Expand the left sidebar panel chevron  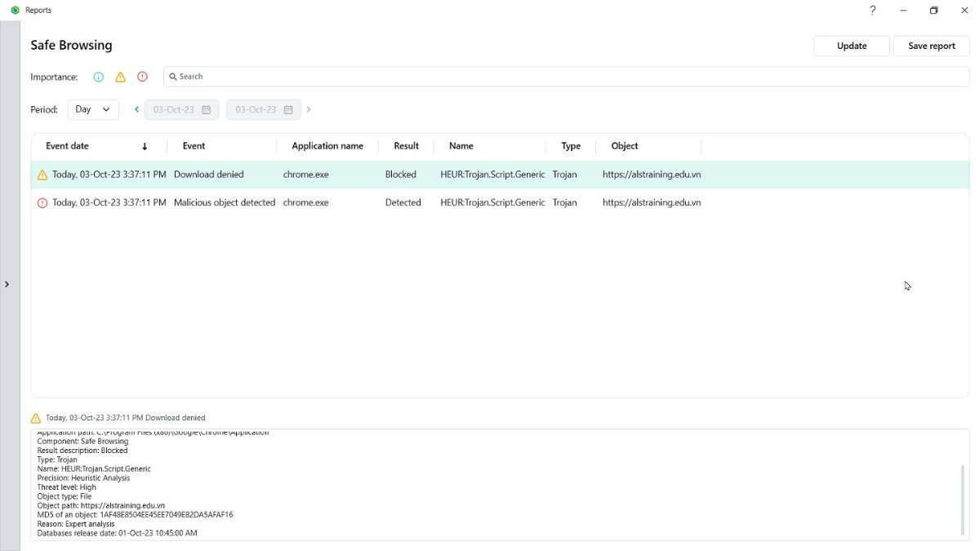pyautogui.click(x=7, y=284)
